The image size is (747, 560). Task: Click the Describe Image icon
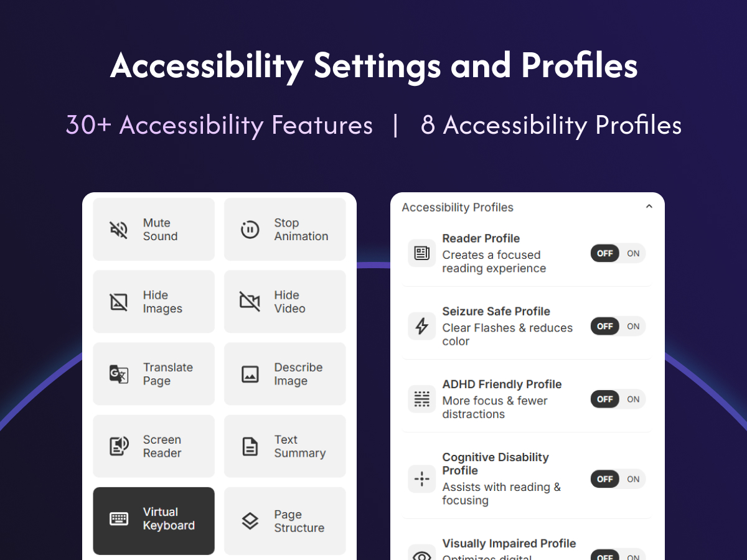[250, 374]
